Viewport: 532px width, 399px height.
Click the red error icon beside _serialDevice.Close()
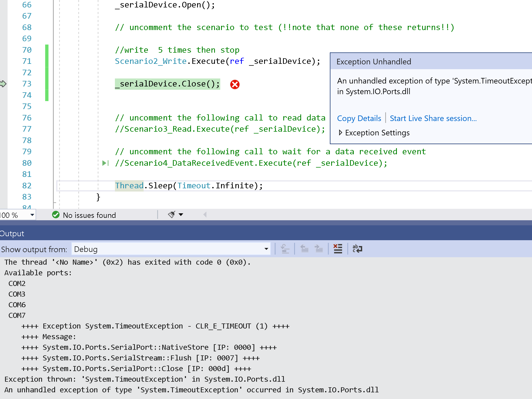point(234,84)
